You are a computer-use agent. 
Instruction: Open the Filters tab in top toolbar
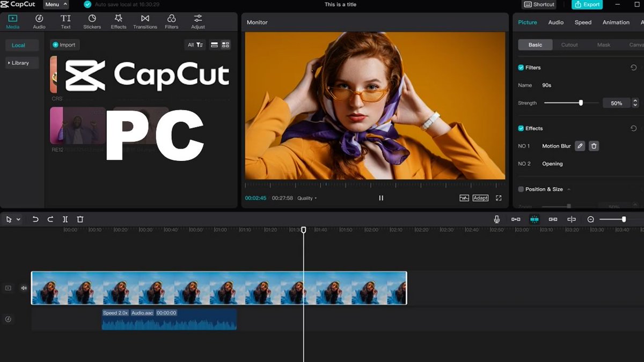[171, 21]
